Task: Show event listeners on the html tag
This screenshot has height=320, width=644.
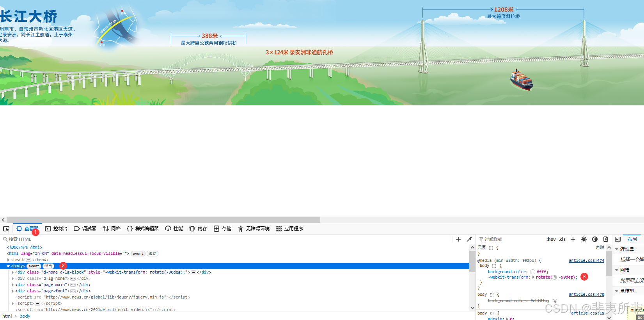Action: point(138,254)
